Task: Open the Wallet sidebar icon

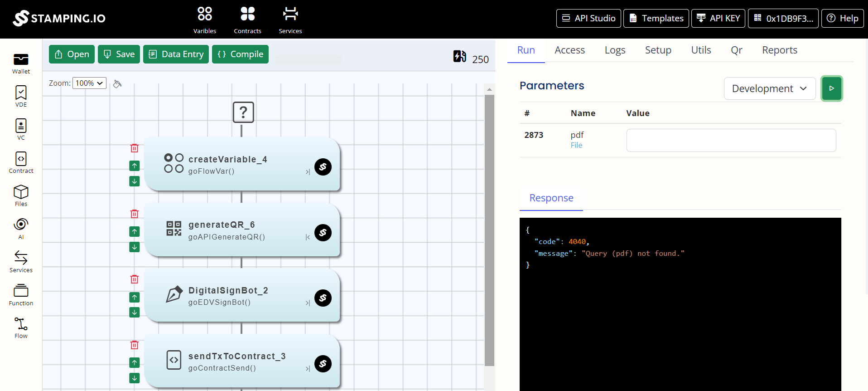Action: pyautogui.click(x=21, y=64)
